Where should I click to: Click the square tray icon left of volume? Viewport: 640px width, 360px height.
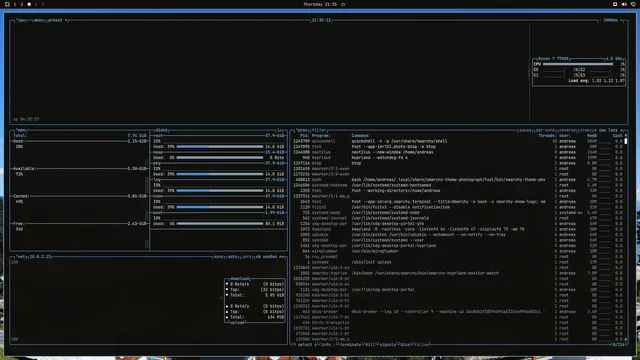[615, 4]
